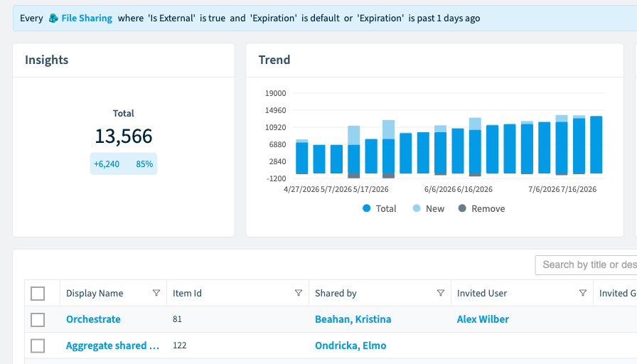Viewport: 637px width, 364px height.
Task: Click the last bar in Trend chart
Action: tap(596, 144)
